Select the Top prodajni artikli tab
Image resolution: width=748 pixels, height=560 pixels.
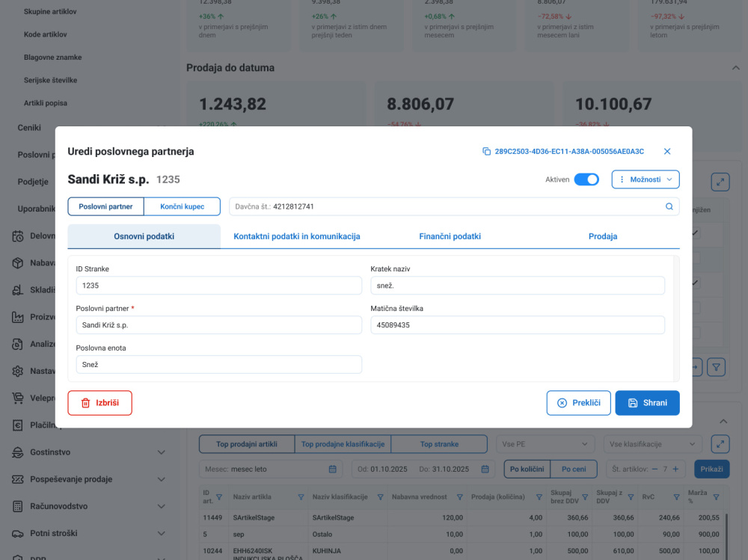click(247, 444)
